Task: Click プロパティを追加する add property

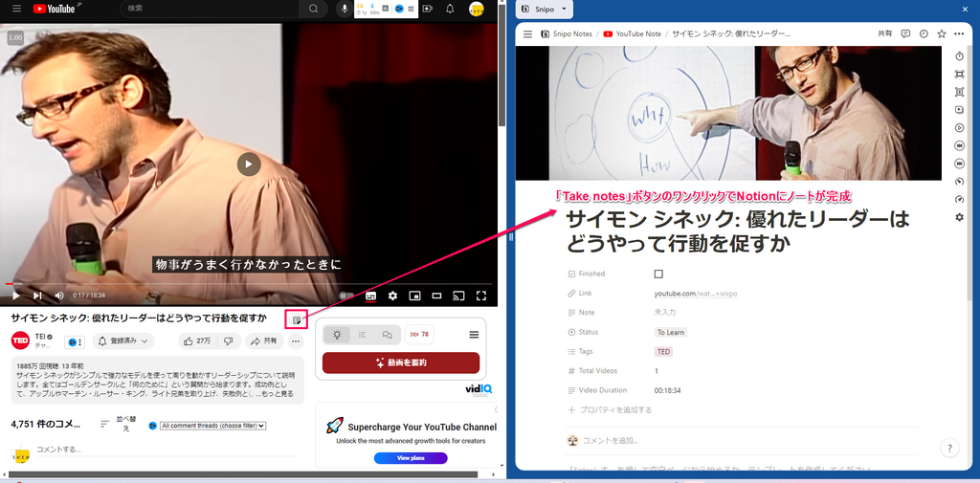Action: (x=610, y=410)
